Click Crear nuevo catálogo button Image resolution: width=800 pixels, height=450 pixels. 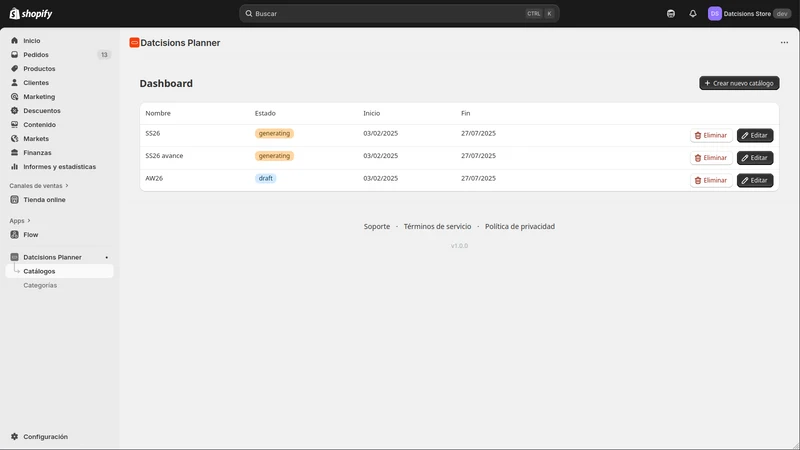click(739, 83)
